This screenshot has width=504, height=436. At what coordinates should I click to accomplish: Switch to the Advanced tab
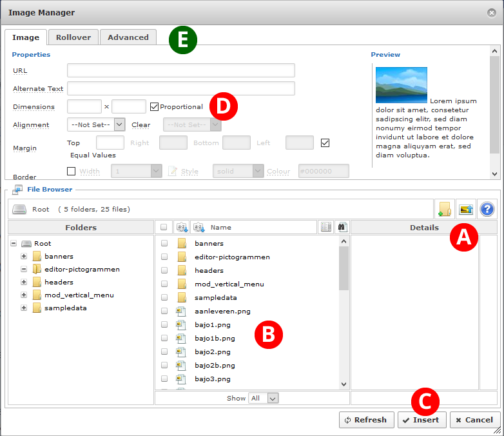pos(128,37)
